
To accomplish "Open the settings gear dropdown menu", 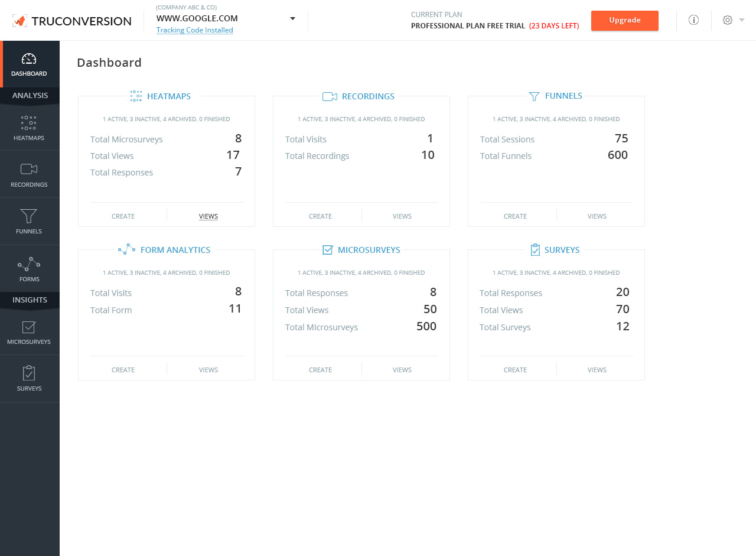I will tap(733, 20).
